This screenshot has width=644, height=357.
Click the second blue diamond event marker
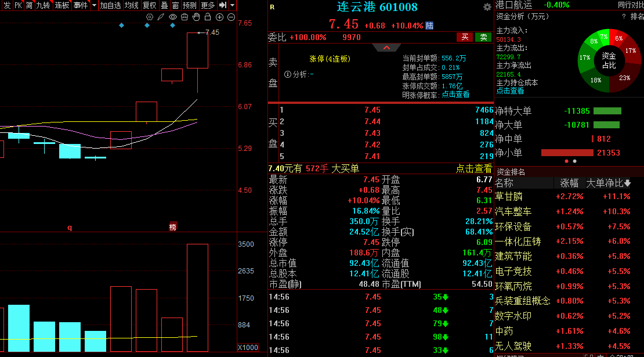point(147,26)
